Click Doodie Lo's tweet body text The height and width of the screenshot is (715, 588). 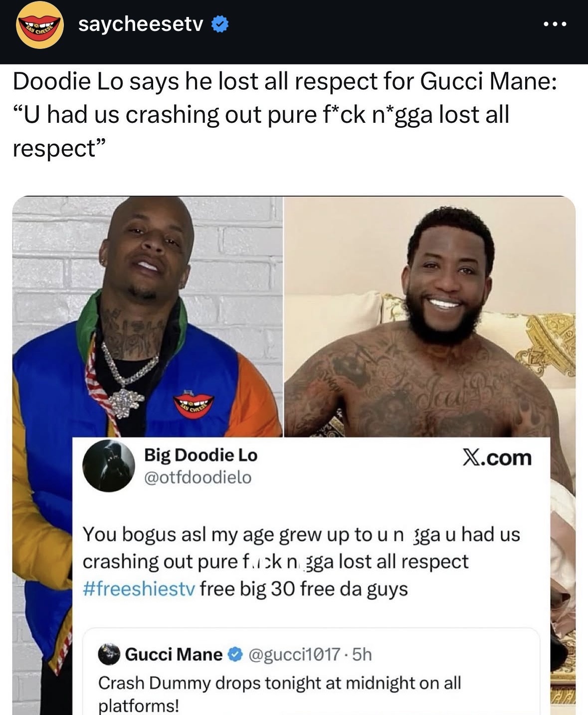click(301, 561)
